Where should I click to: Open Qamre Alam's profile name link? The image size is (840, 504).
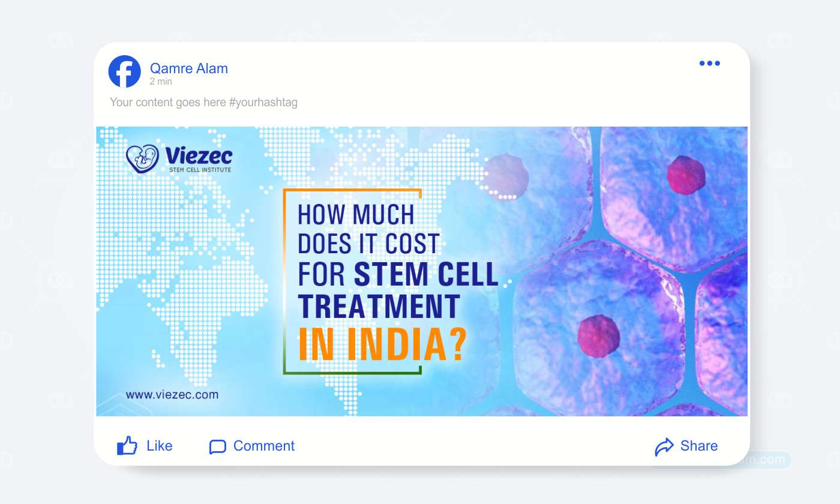(x=188, y=68)
